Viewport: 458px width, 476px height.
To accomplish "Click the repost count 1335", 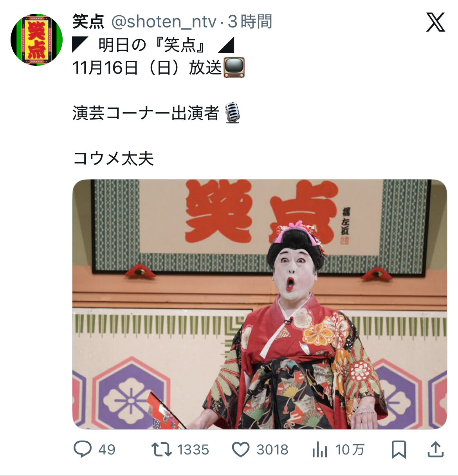I will pos(193,450).
